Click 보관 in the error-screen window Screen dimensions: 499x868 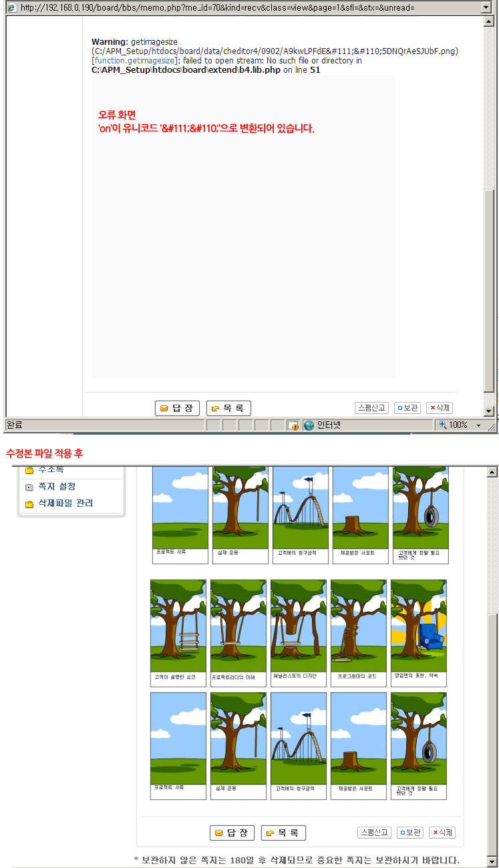pyautogui.click(x=407, y=407)
